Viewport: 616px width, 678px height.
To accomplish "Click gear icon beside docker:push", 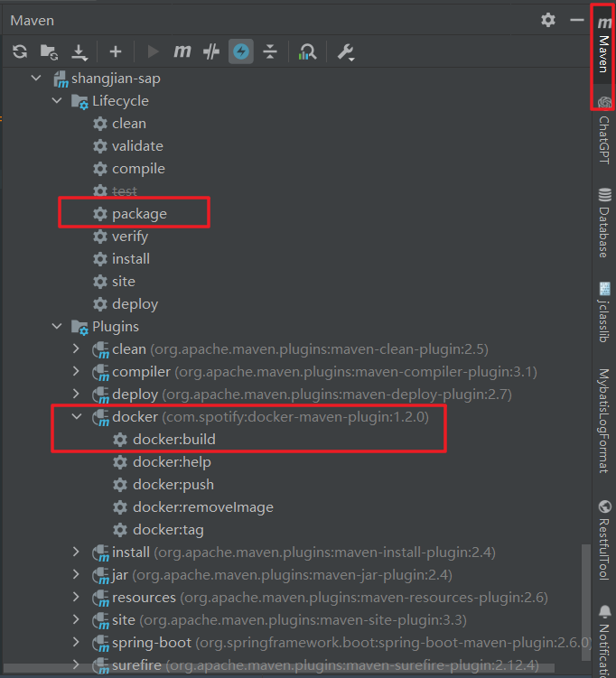I will [x=120, y=484].
